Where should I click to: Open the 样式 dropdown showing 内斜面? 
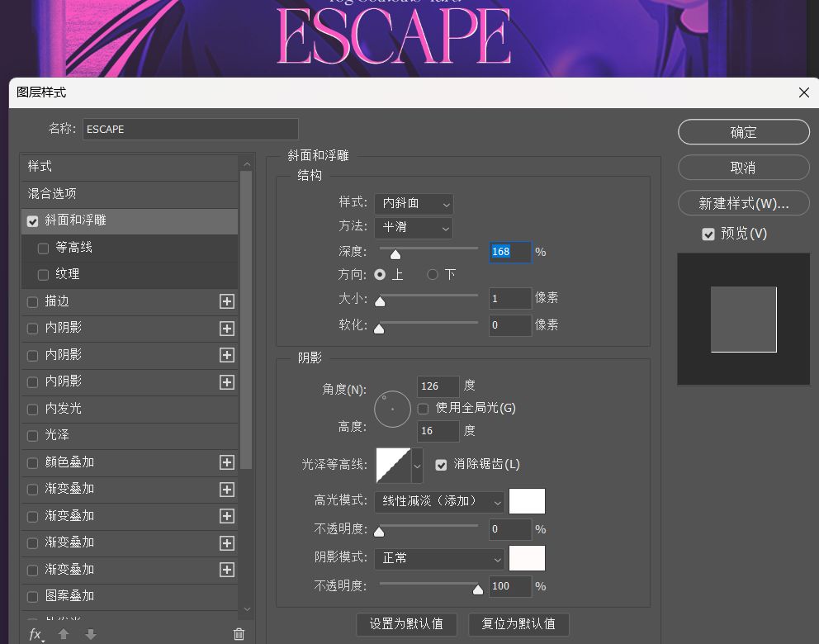click(x=413, y=203)
